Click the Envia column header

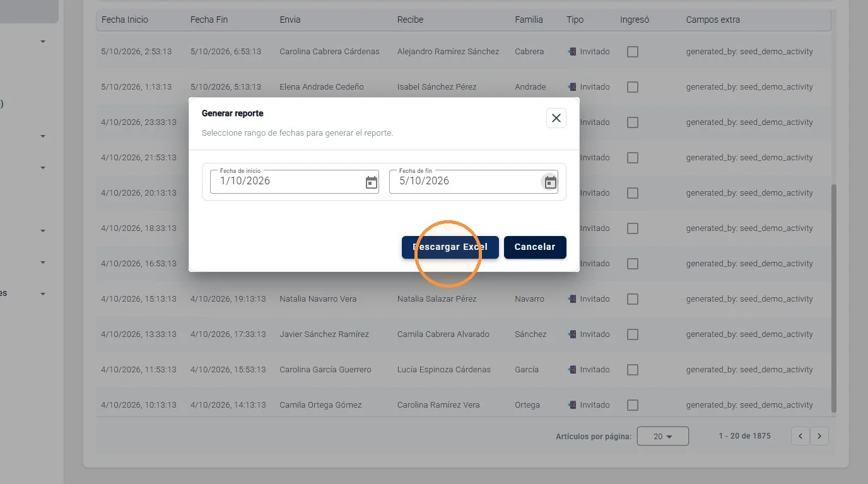(290, 20)
